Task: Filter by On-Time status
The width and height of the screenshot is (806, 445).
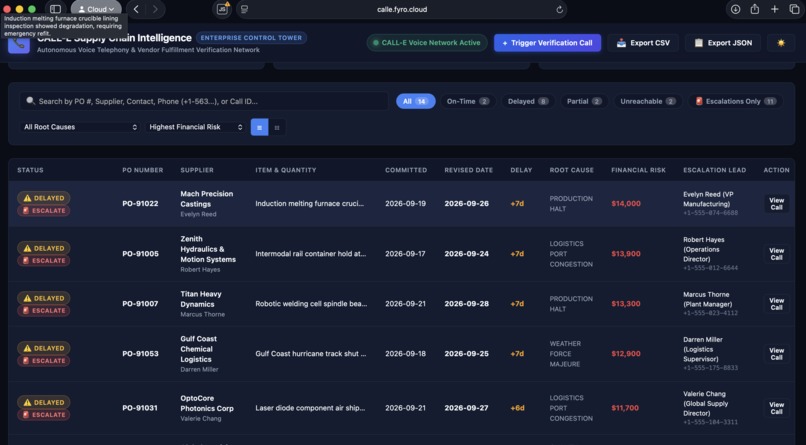Action: [467, 101]
